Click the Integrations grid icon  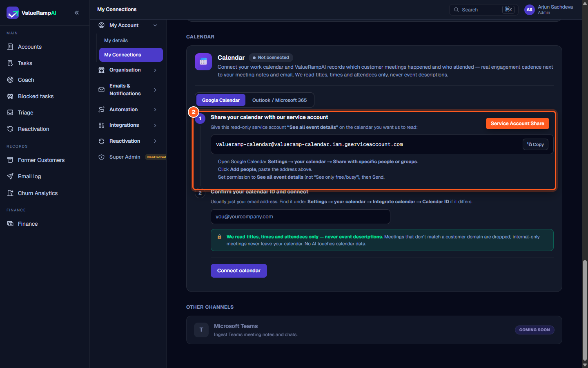click(101, 125)
